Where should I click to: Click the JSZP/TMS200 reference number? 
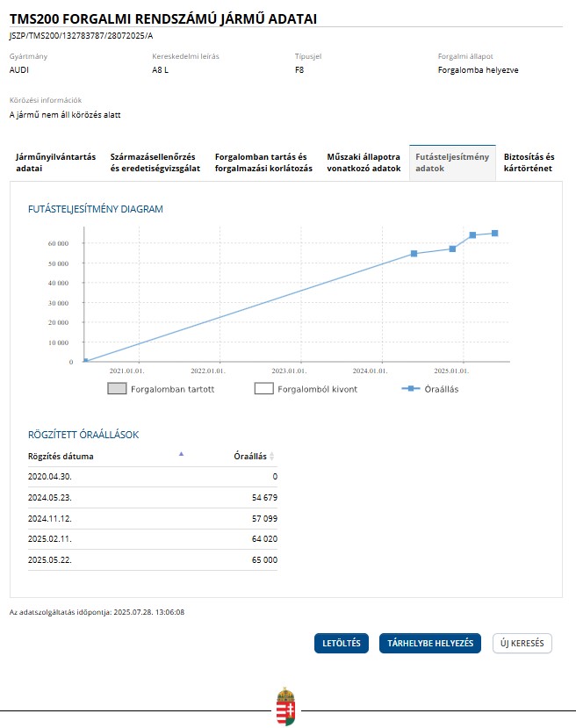(82, 36)
